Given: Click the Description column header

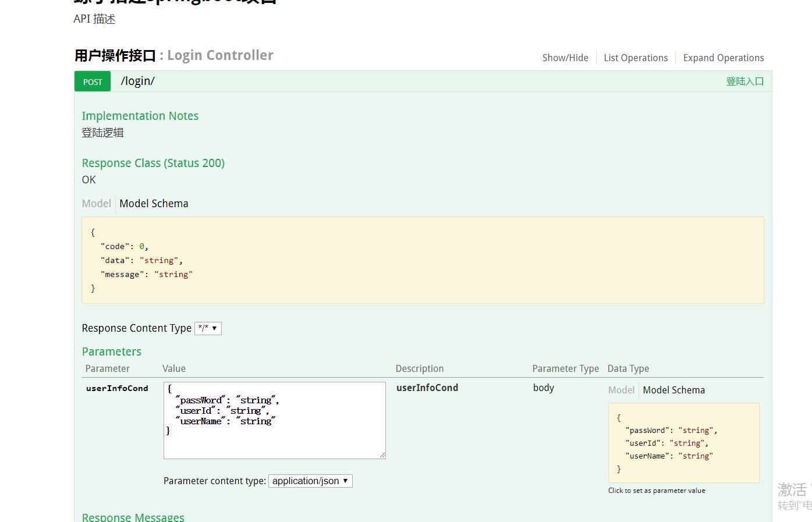Looking at the screenshot, I should 420,368.
